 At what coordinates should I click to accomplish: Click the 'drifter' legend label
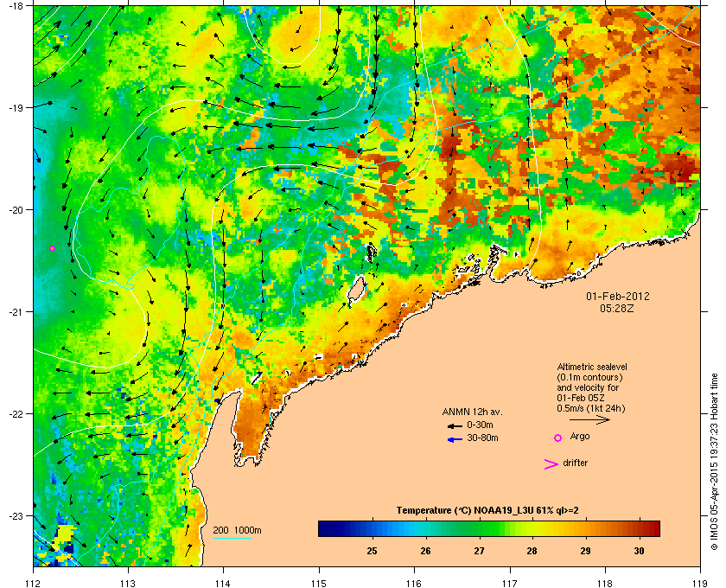pyautogui.click(x=575, y=463)
